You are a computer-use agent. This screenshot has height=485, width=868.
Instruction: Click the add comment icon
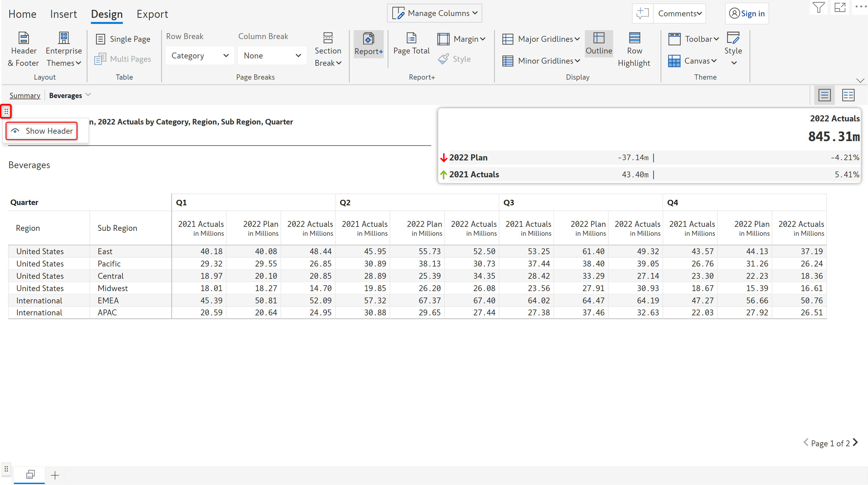point(642,14)
